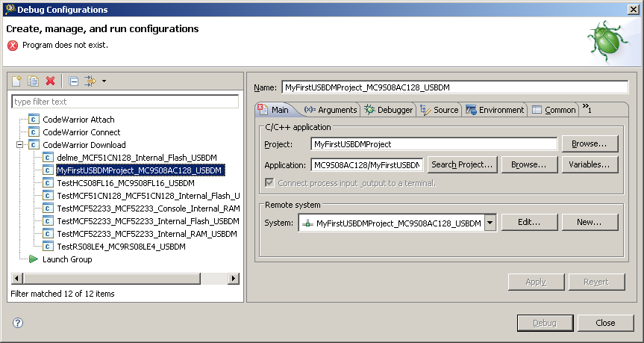Image resolution: width=644 pixels, height=343 pixels.
Task: Open the Variables dialog
Action: (x=590, y=164)
